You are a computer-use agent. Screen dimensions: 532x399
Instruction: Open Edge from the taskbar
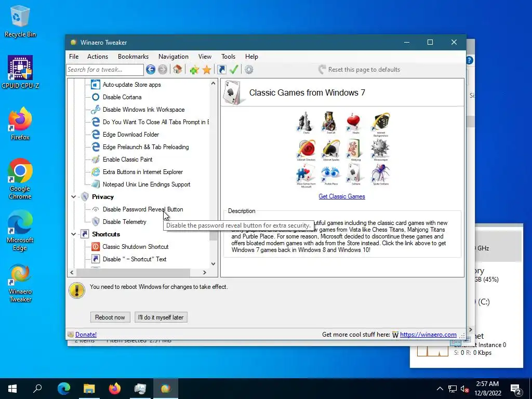pos(63,389)
